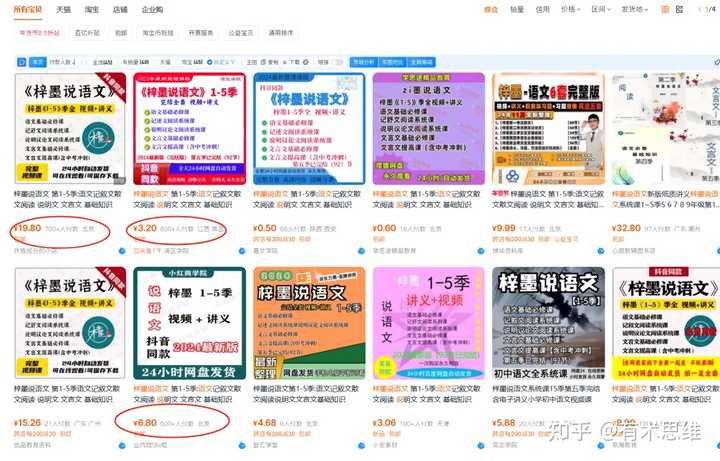Sort results by 信用
The width and height of the screenshot is (720, 461).
point(542,9)
